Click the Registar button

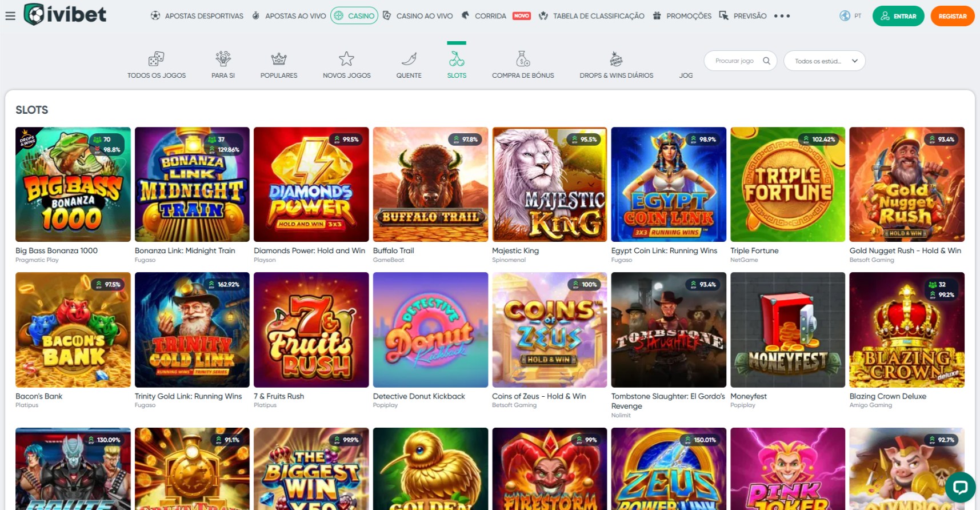pos(953,16)
